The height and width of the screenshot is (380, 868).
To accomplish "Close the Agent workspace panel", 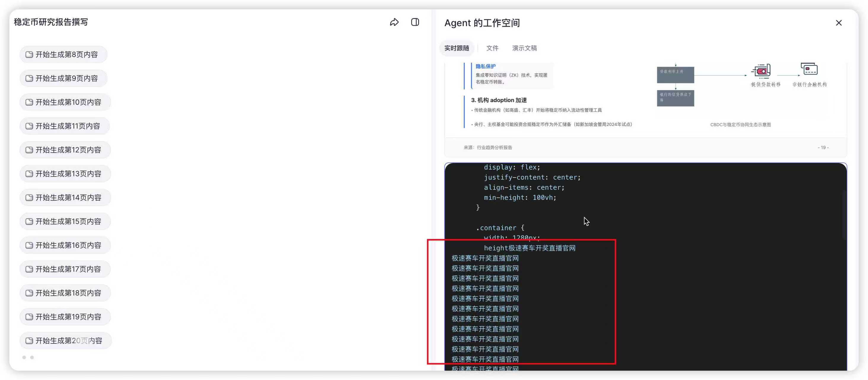I will (838, 23).
